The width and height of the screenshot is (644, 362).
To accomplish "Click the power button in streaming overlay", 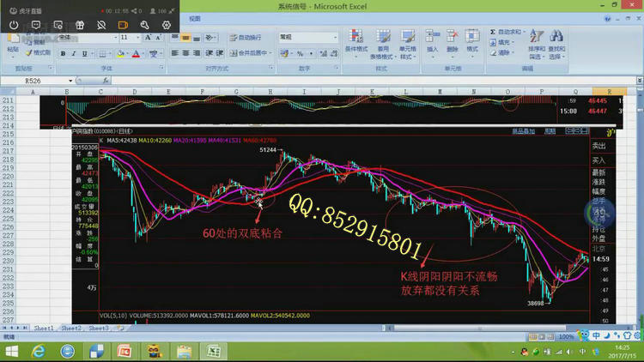I will pyautogui.click(x=14, y=26).
